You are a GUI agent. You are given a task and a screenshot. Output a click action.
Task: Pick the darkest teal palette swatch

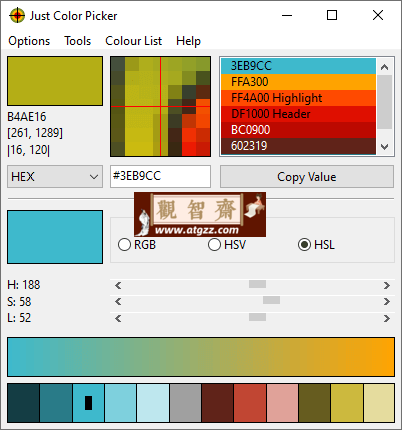click(23, 403)
